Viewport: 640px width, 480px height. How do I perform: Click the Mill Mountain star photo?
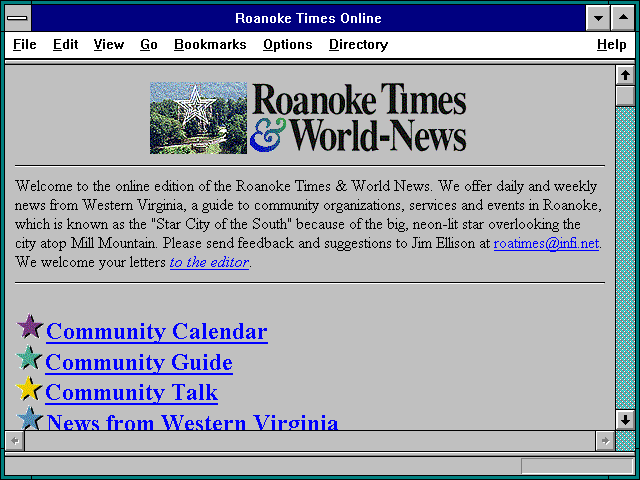(x=198, y=118)
